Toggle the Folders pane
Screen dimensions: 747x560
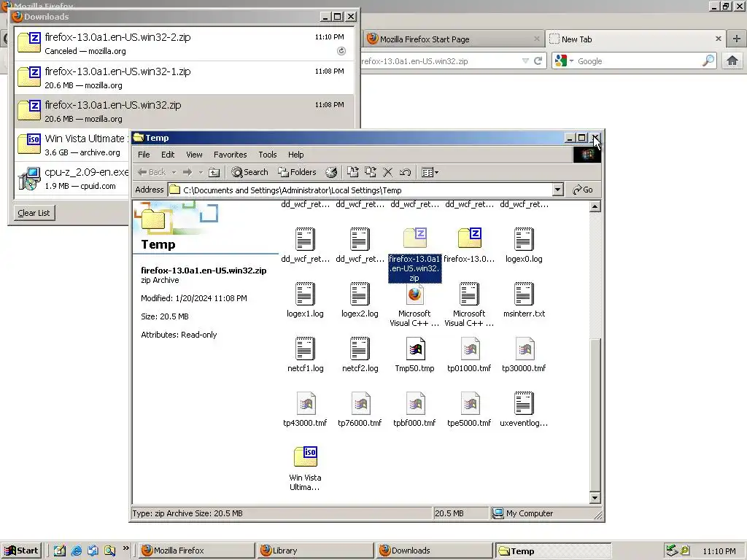(298, 172)
